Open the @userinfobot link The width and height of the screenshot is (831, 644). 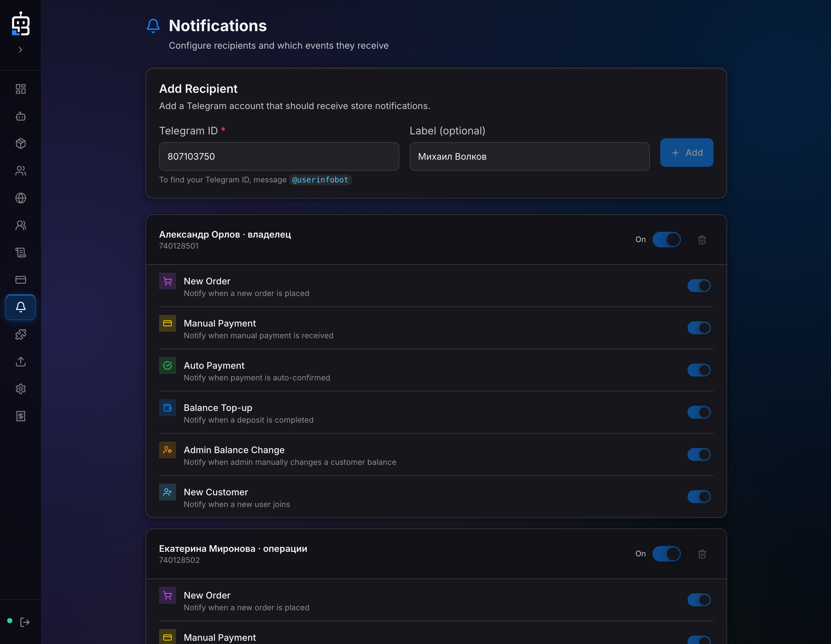320,180
